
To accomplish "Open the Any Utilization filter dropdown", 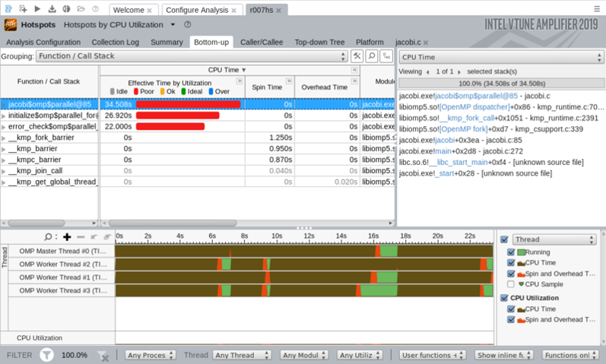I will [360, 355].
